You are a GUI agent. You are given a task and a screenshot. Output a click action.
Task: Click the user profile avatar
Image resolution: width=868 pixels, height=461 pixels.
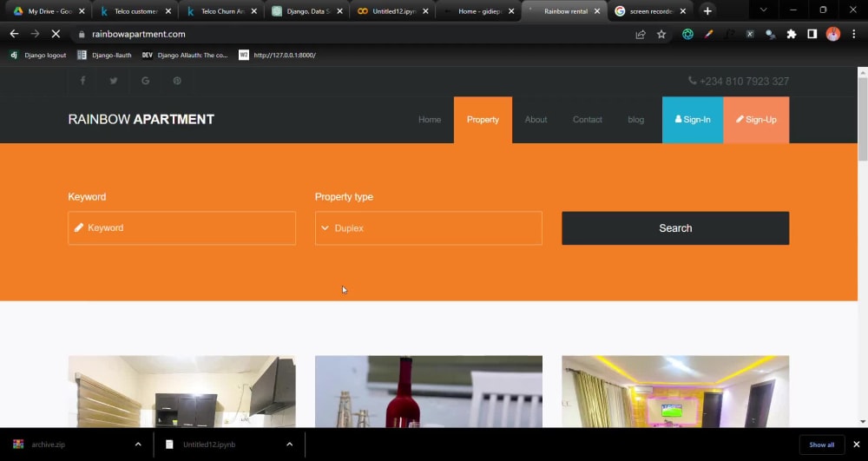833,35
